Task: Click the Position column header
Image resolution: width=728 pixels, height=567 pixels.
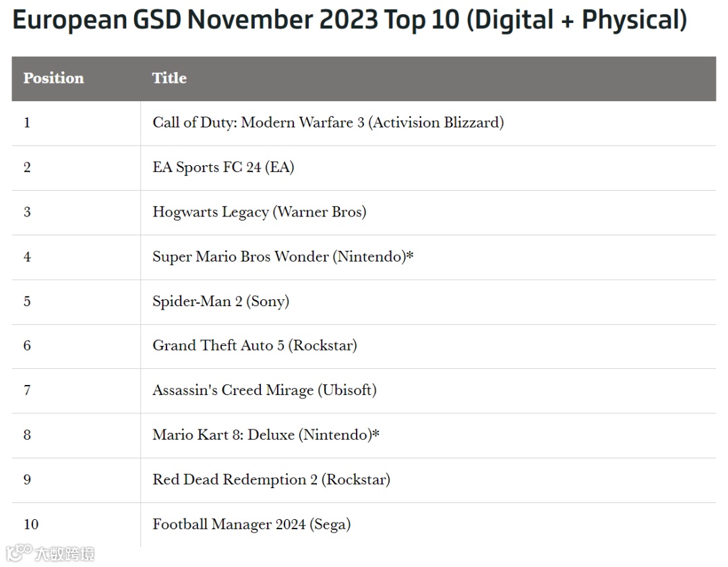Action: [x=53, y=78]
